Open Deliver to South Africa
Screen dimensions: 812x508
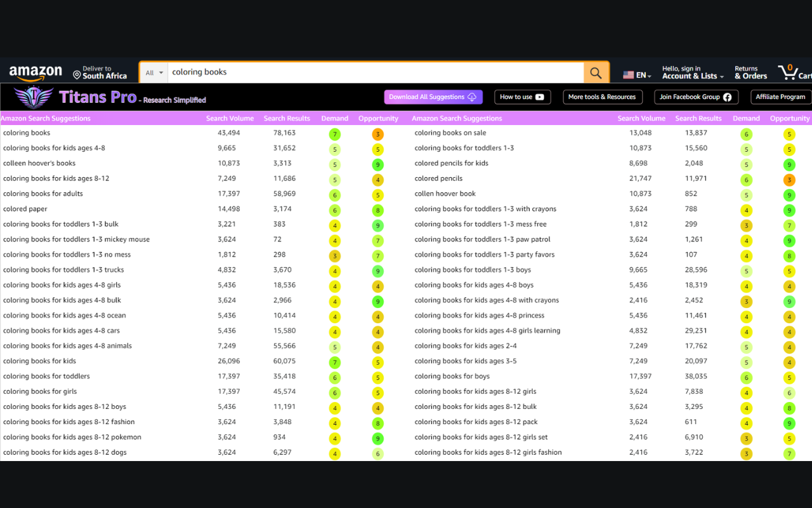click(99, 72)
